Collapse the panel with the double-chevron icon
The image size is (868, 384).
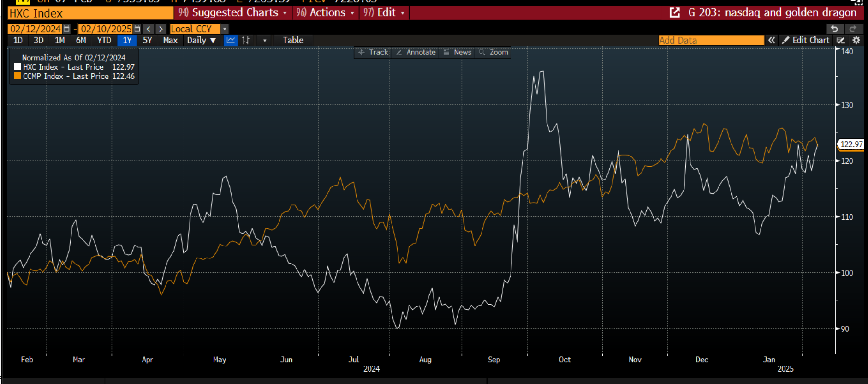point(772,41)
